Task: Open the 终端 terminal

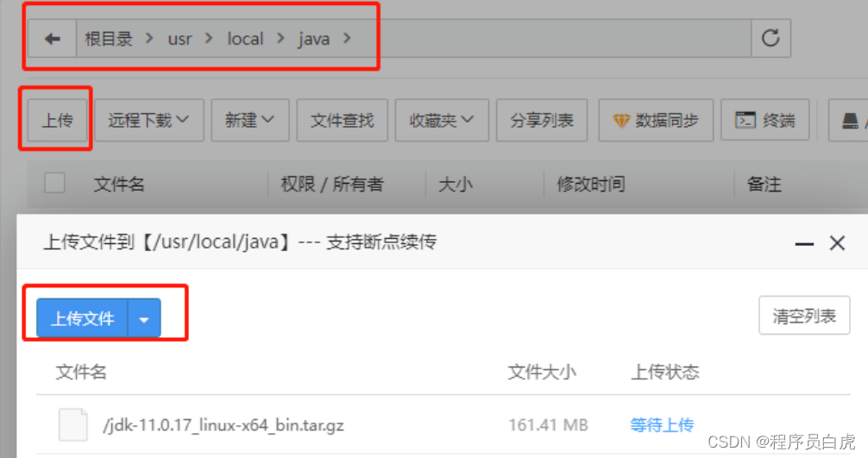Action: 765,120
